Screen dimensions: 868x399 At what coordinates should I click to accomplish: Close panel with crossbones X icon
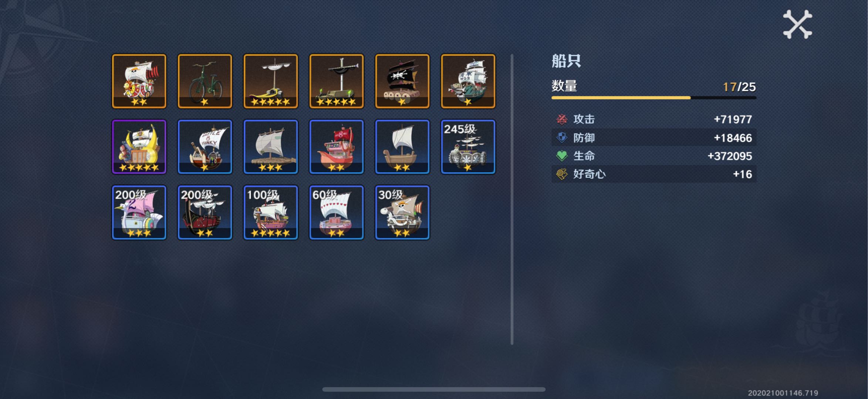797,24
